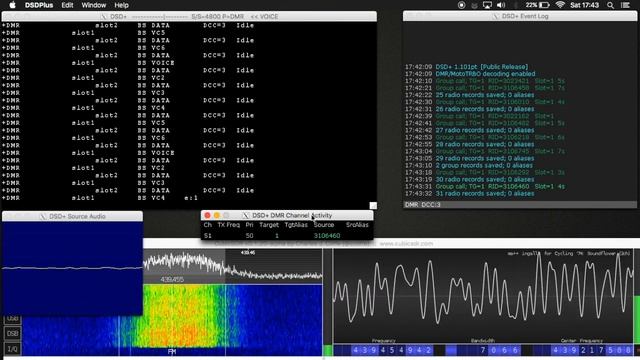Click the white resize handle in console

pyautogui.click(x=373, y=205)
